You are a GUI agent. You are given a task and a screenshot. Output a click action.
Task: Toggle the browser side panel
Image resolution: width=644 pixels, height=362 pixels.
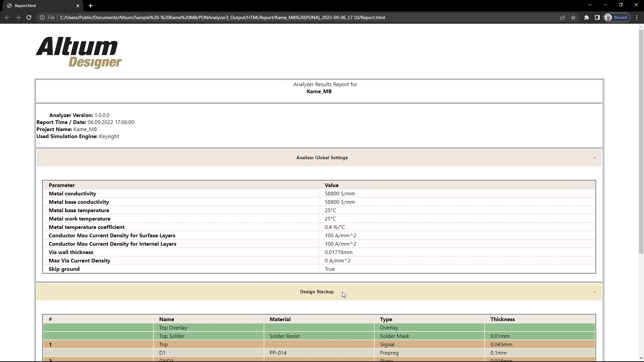[597, 17]
